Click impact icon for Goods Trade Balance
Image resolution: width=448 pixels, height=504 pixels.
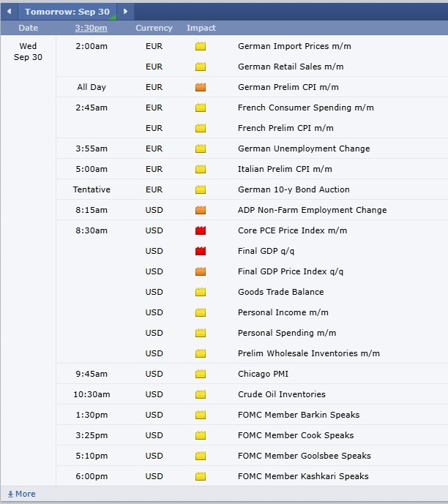click(201, 292)
